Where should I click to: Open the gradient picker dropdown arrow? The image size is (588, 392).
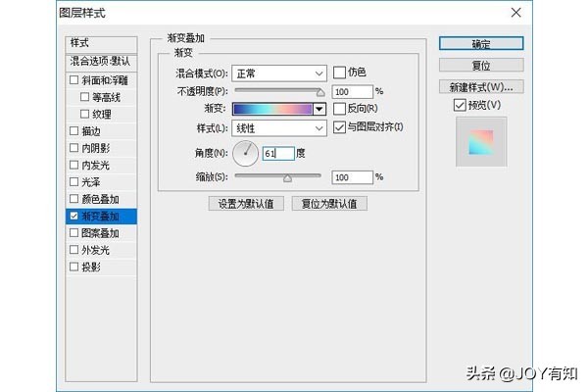coord(318,109)
